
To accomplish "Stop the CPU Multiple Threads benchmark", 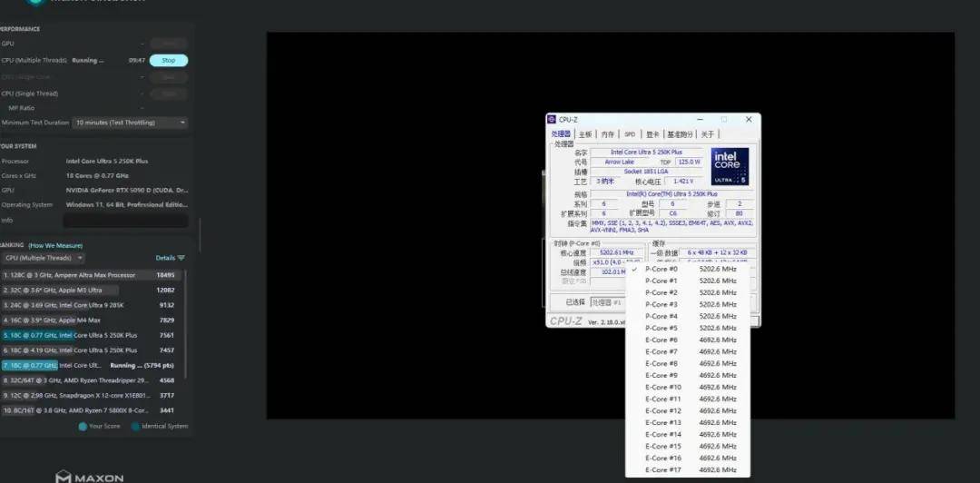I will coord(169,61).
